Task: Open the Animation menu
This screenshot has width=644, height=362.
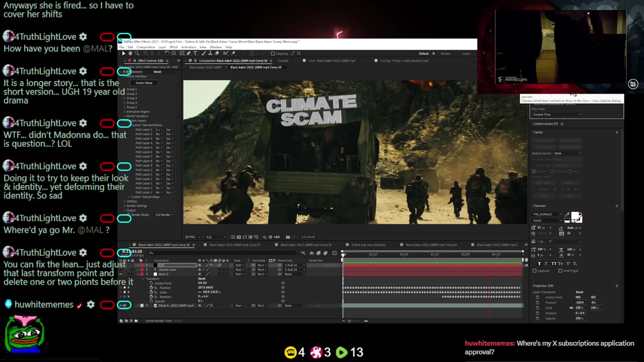Action: click(189, 47)
